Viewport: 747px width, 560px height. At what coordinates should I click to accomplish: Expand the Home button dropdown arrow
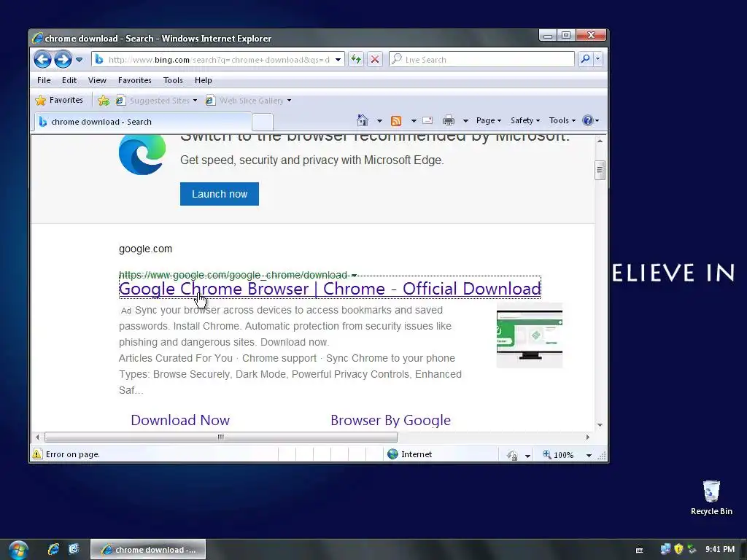tap(379, 120)
